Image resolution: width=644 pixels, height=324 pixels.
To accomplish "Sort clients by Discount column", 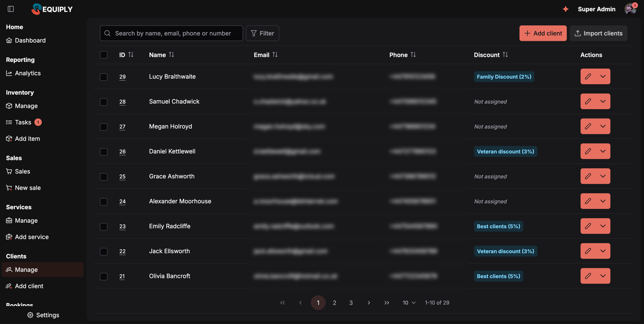I will point(505,55).
